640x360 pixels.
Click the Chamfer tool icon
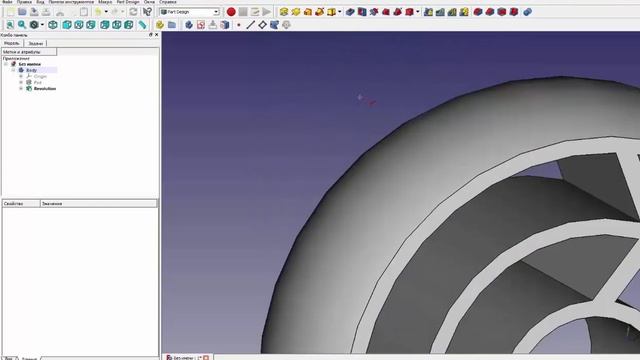point(490,12)
